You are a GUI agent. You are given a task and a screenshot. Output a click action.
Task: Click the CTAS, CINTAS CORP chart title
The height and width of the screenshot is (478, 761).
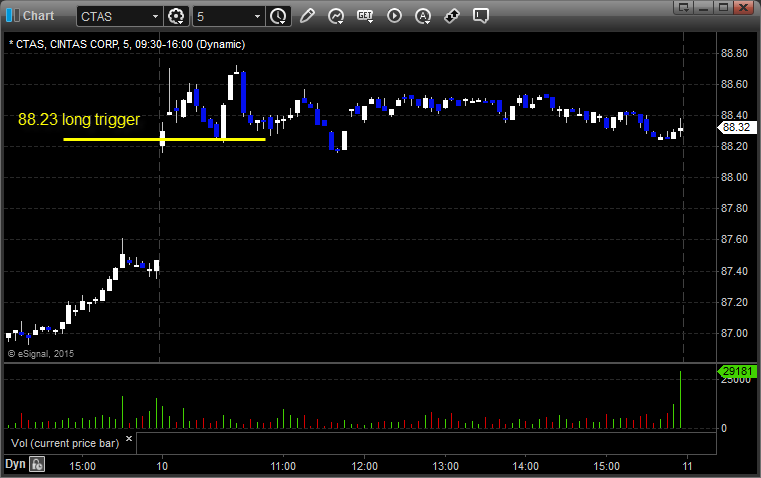tap(127, 44)
